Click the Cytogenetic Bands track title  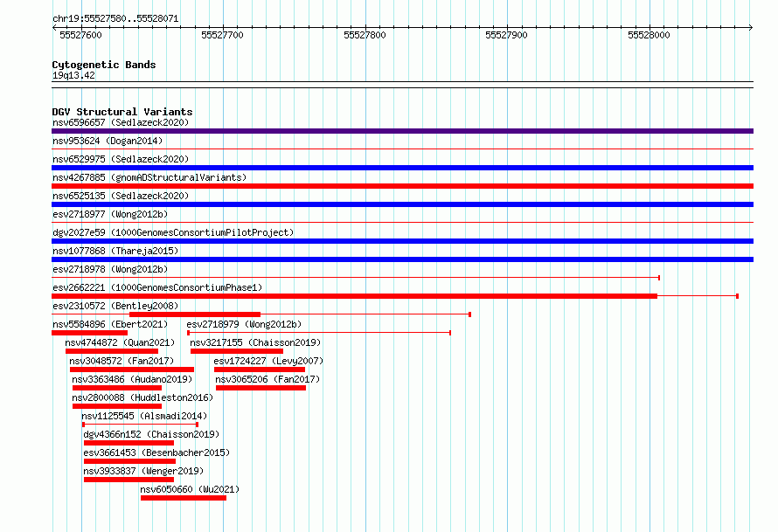pos(104,65)
